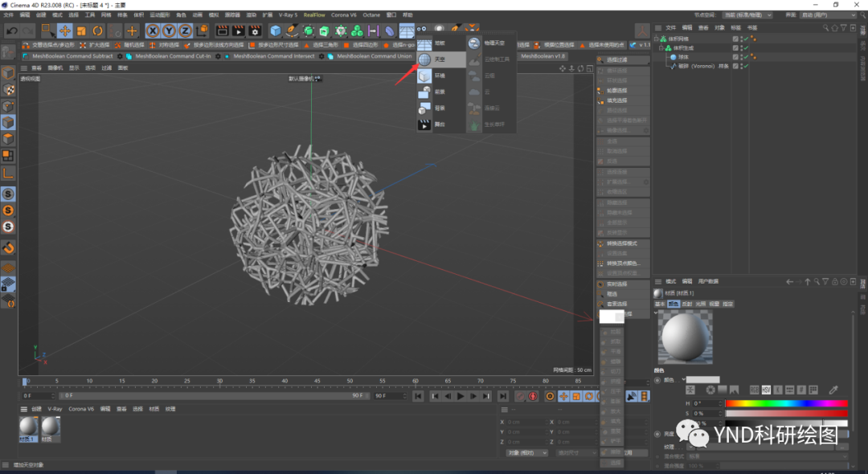Click the record active objects keyframe icon

click(x=520, y=396)
